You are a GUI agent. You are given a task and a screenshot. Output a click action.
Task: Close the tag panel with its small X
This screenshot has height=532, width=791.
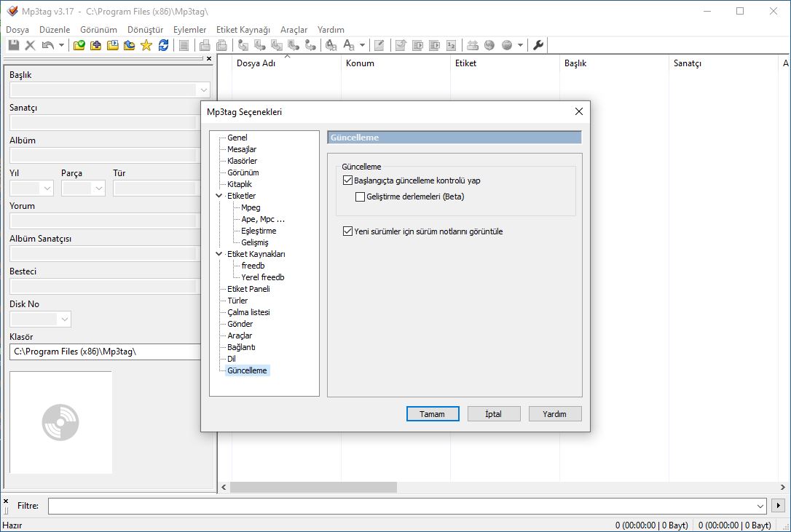pyautogui.click(x=209, y=58)
